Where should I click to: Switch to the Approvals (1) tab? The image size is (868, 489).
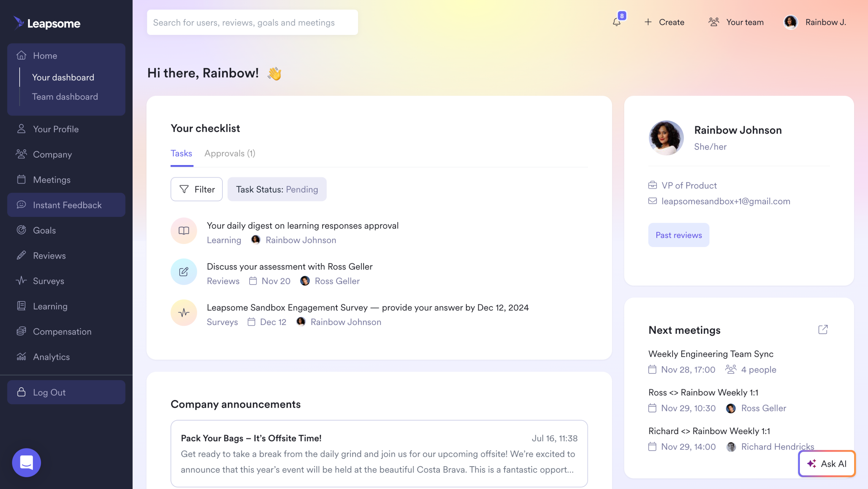(230, 154)
